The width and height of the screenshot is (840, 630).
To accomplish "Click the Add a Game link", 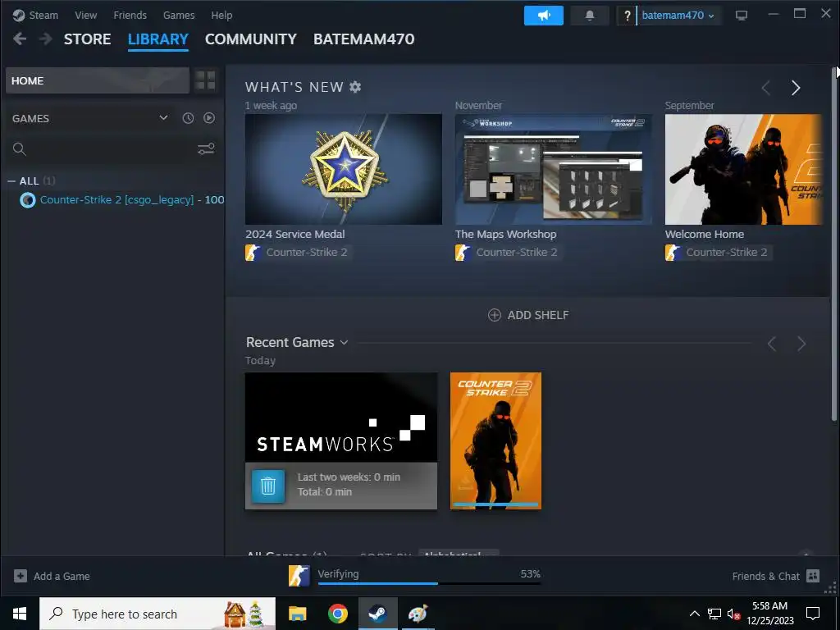I will tap(62, 577).
